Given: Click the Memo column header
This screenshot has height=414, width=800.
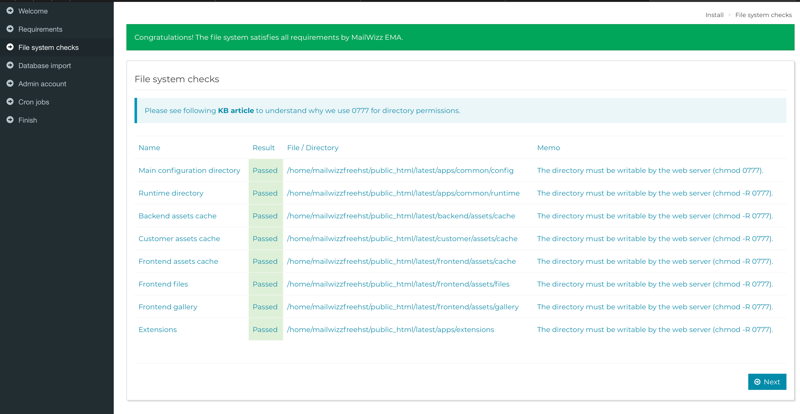Looking at the screenshot, I should [548, 148].
